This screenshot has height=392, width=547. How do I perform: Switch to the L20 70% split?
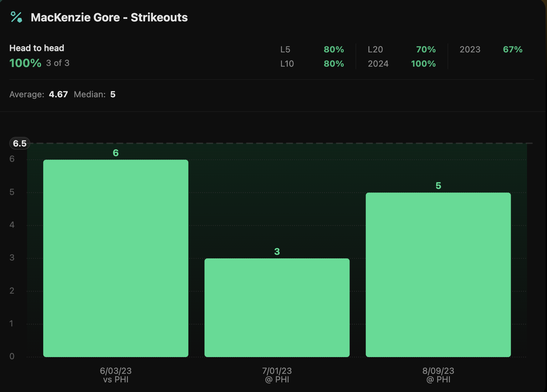point(402,50)
